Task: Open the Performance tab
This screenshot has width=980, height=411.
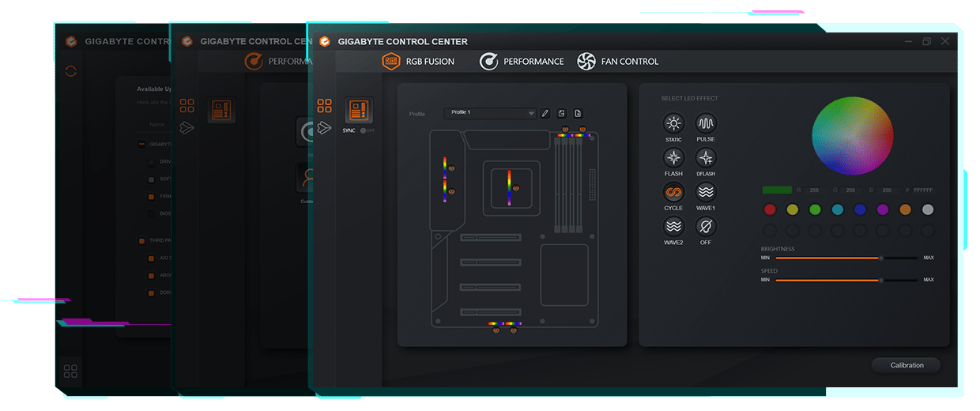Action: [522, 61]
